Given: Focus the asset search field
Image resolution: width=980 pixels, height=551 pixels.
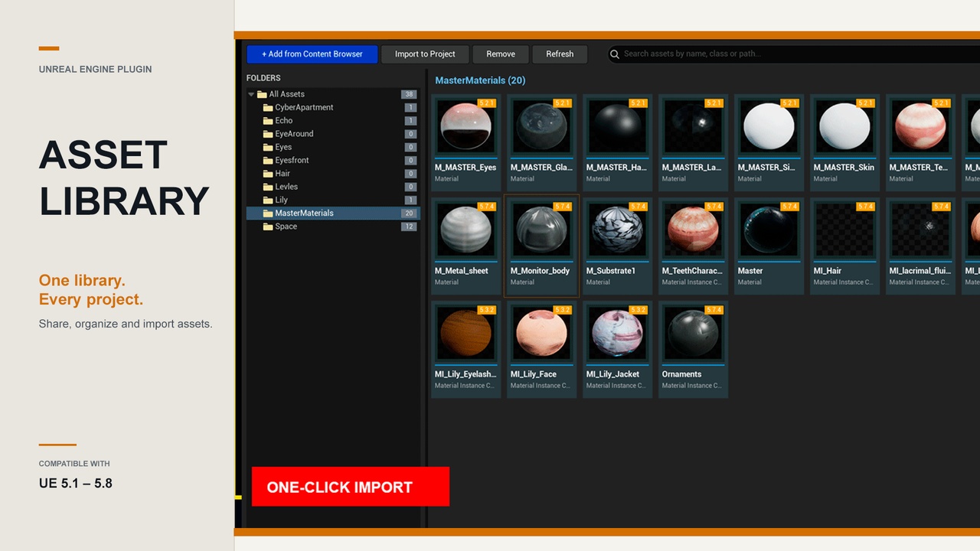Looking at the screenshot, I should coord(794,54).
